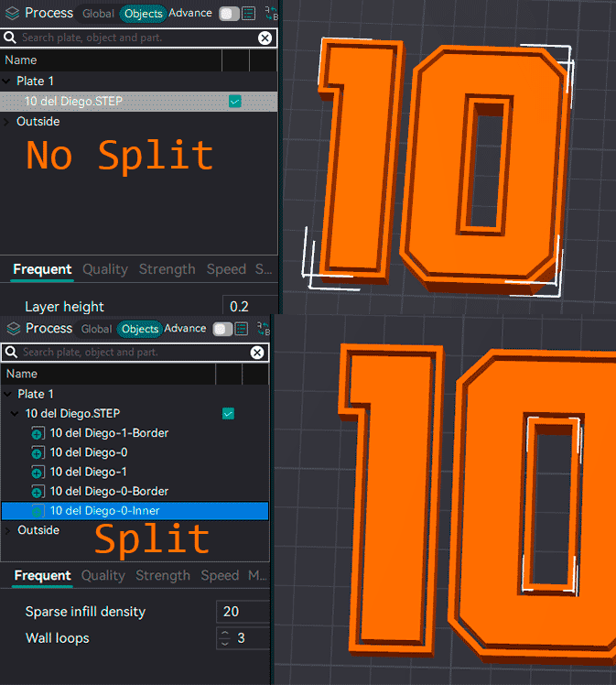The height and width of the screenshot is (685, 616).
Task: Click the part icon next to 10 del Diego-0-Inner
Action: point(38,511)
